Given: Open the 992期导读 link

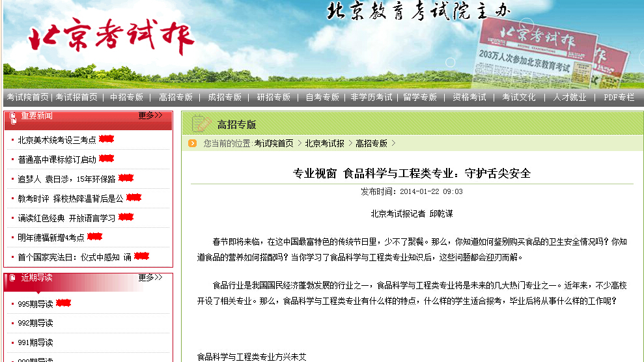Looking at the screenshot, I should [36, 323].
